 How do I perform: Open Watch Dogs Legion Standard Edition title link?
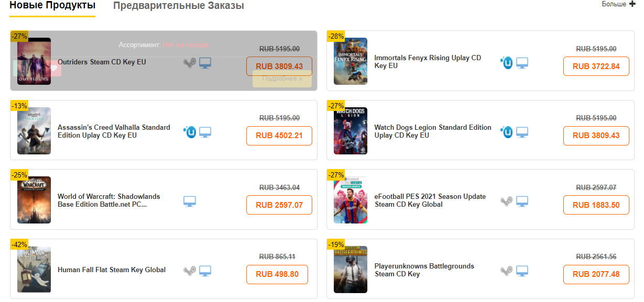pyautogui.click(x=433, y=131)
